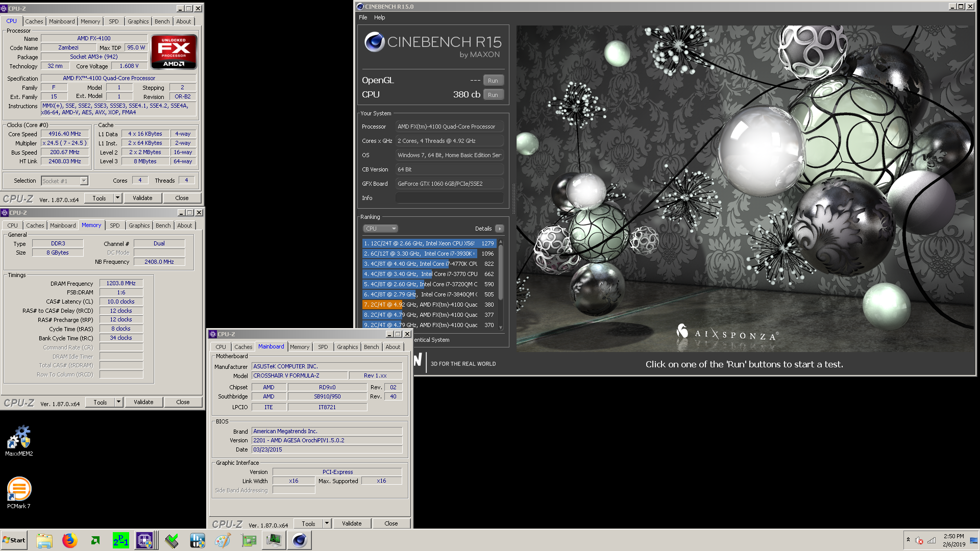This screenshot has width=980, height=551.
Task: Open Windows Explorer from the taskbar
Action: (44, 540)
